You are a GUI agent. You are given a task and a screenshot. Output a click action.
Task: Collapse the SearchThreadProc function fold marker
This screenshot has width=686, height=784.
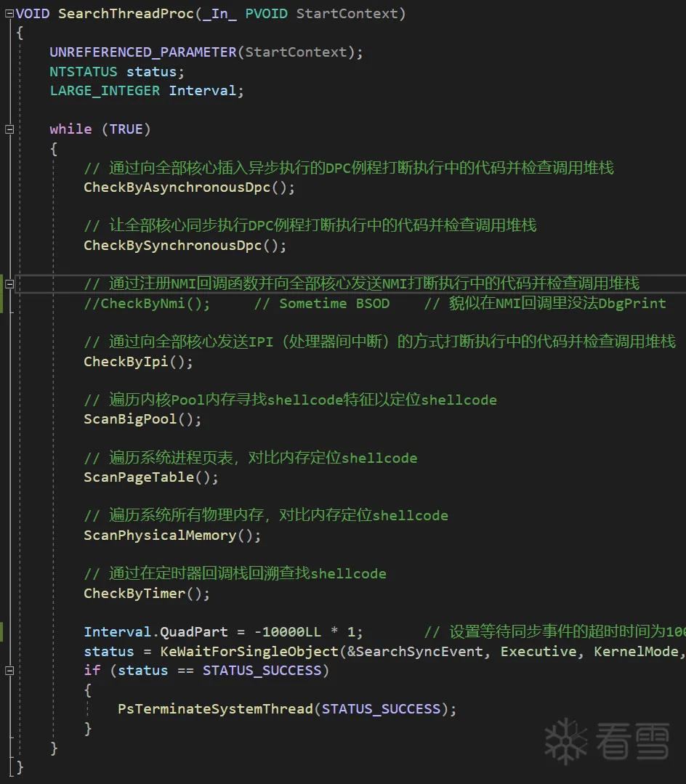[x=9, y=14]
